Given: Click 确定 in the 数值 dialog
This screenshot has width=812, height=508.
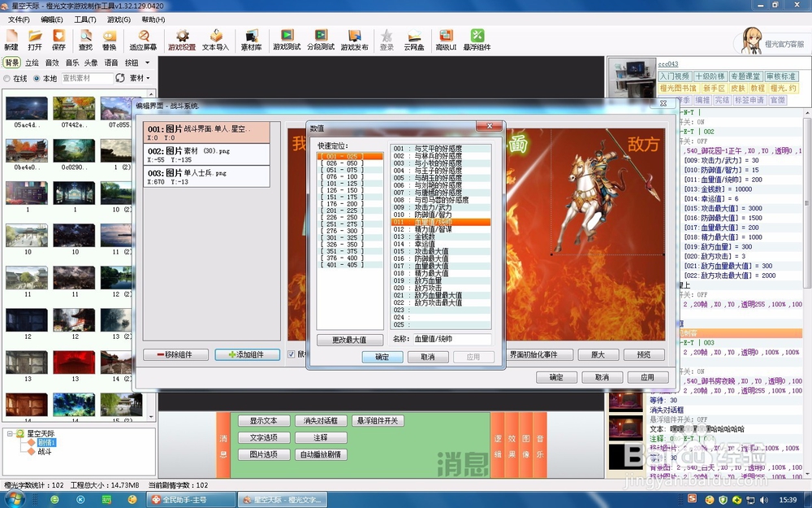Looking at the screenshot, I should coord(382,357).
